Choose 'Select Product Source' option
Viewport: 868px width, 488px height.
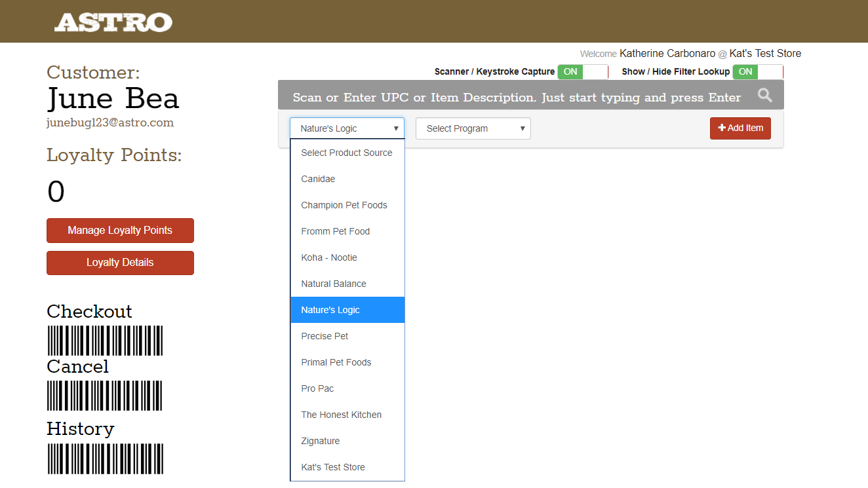347,153
